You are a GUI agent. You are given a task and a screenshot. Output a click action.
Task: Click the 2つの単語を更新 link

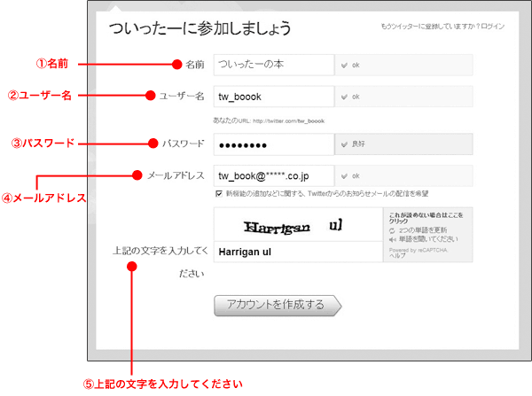tap(423, 230)
